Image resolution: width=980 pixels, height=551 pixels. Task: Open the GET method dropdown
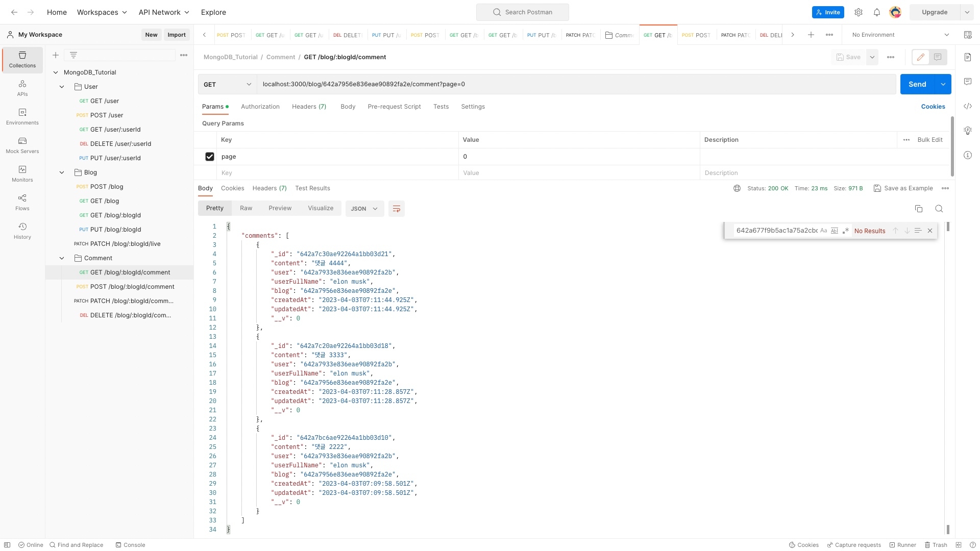(227, 84)
